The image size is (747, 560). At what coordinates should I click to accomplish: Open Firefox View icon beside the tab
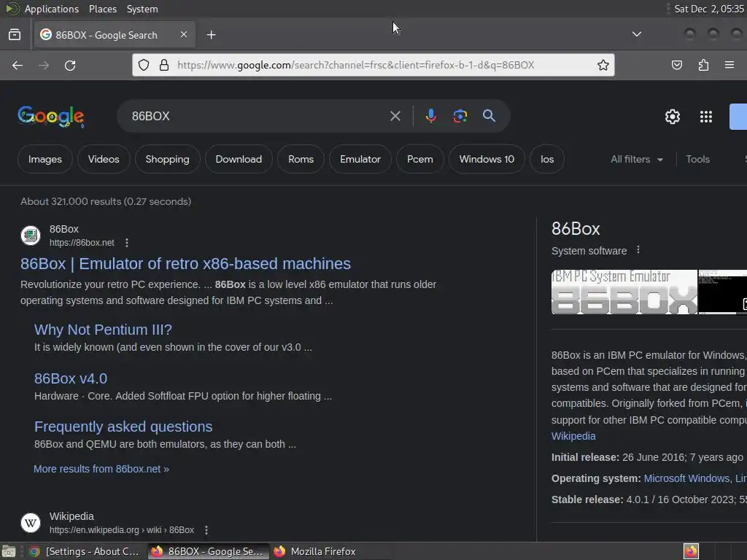tap(15, 35)
